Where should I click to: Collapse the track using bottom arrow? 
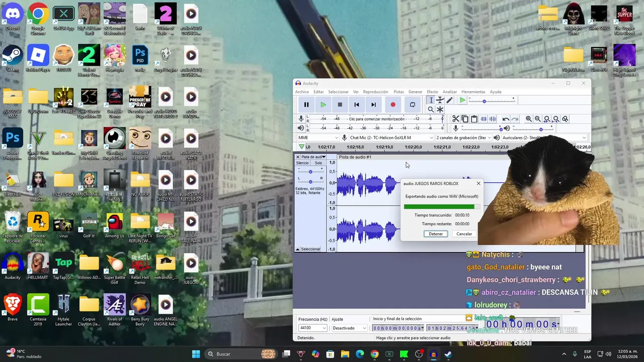[298, 249]
